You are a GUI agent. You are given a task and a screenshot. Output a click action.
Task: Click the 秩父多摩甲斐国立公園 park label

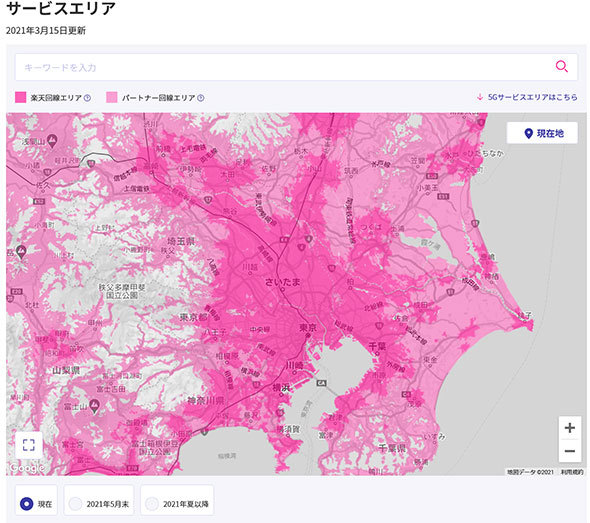click(122, 291)
